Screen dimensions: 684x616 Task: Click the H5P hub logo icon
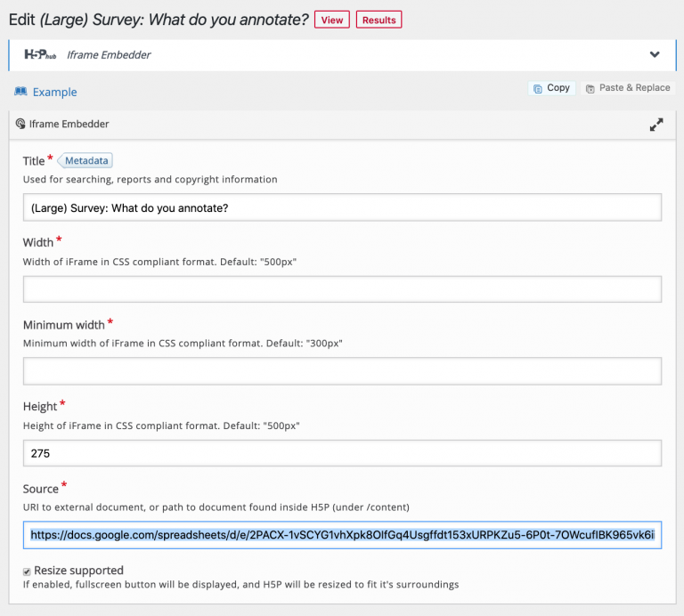[x=41, y=54]
